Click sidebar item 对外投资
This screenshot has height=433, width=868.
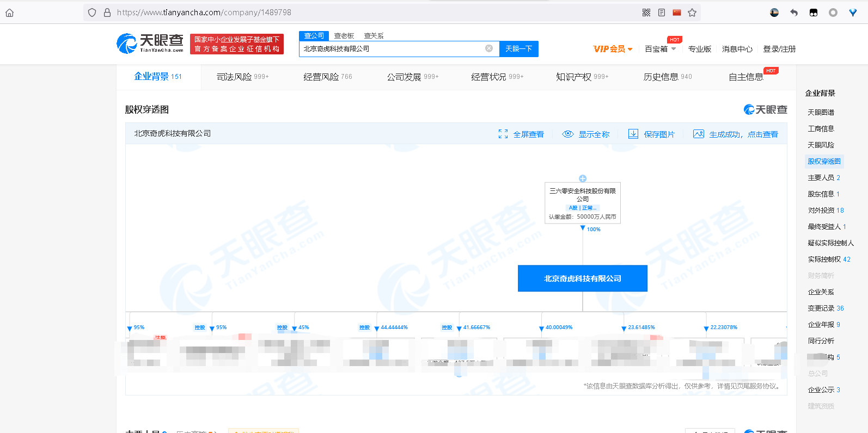826,210
